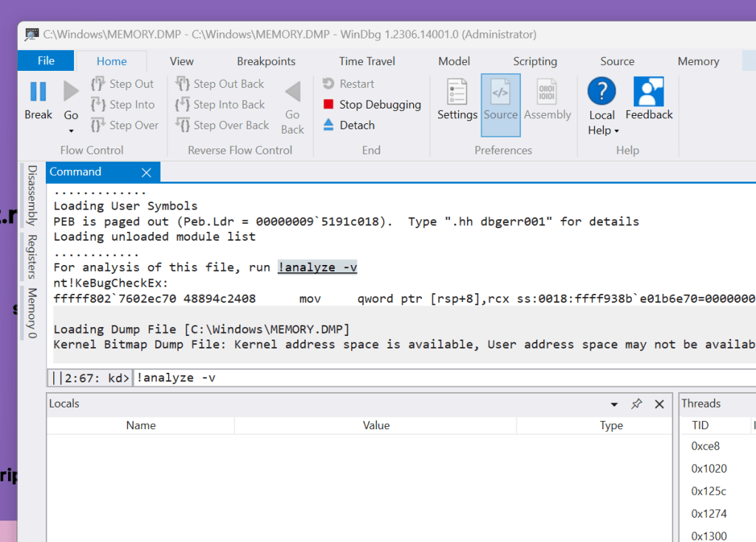The height and width of the screenshot is (542, 756).
Task: Click the Value column header in Locals
Action: pyautogui.click(x=376, y=425)
